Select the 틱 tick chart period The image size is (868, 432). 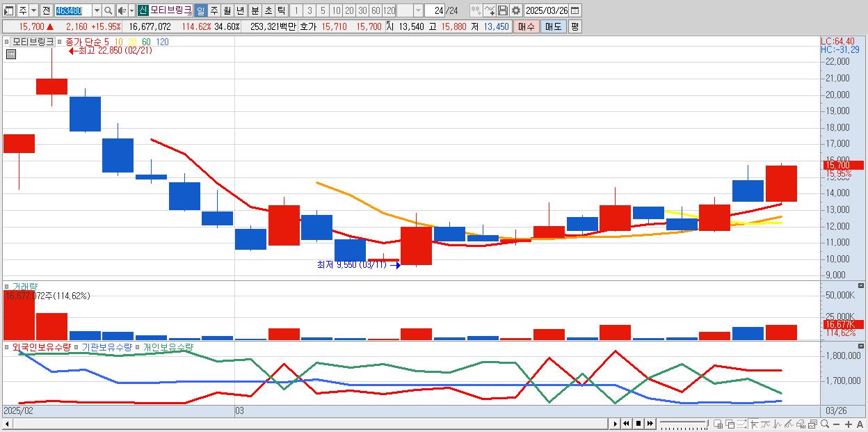coord(281,10)
